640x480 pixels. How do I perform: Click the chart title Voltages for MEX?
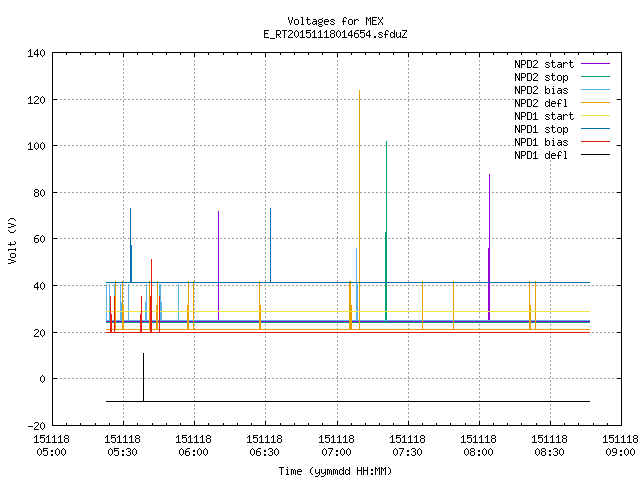(335, 21)
